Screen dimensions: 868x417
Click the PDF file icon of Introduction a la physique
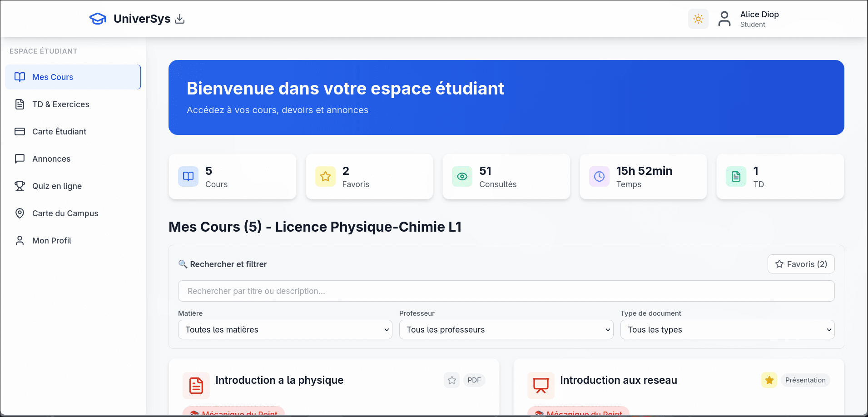(196, 386)
